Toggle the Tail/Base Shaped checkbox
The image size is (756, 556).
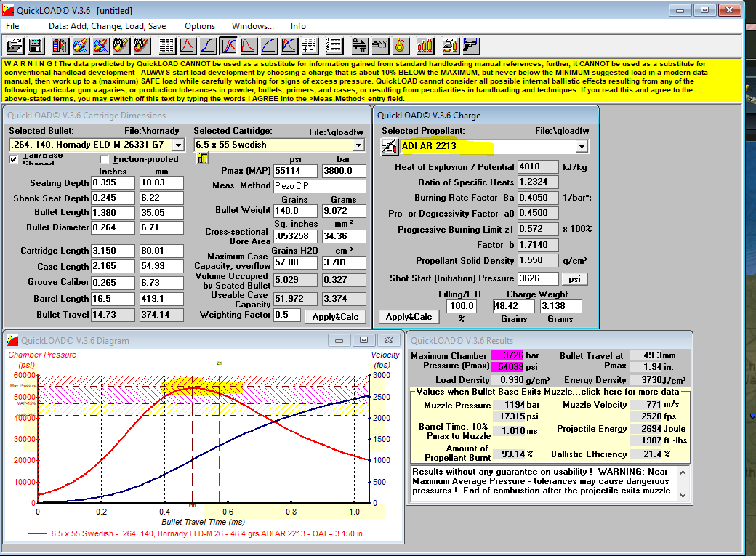click(14, 160)
